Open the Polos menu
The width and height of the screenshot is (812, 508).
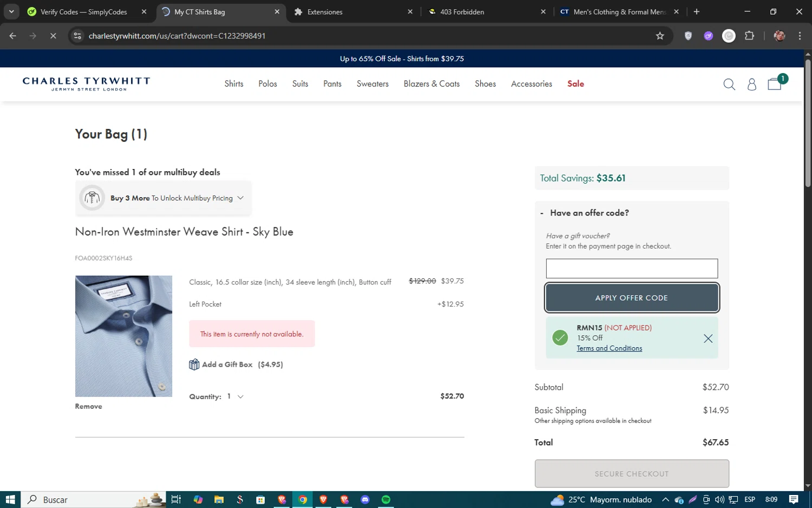coord(267,84)
